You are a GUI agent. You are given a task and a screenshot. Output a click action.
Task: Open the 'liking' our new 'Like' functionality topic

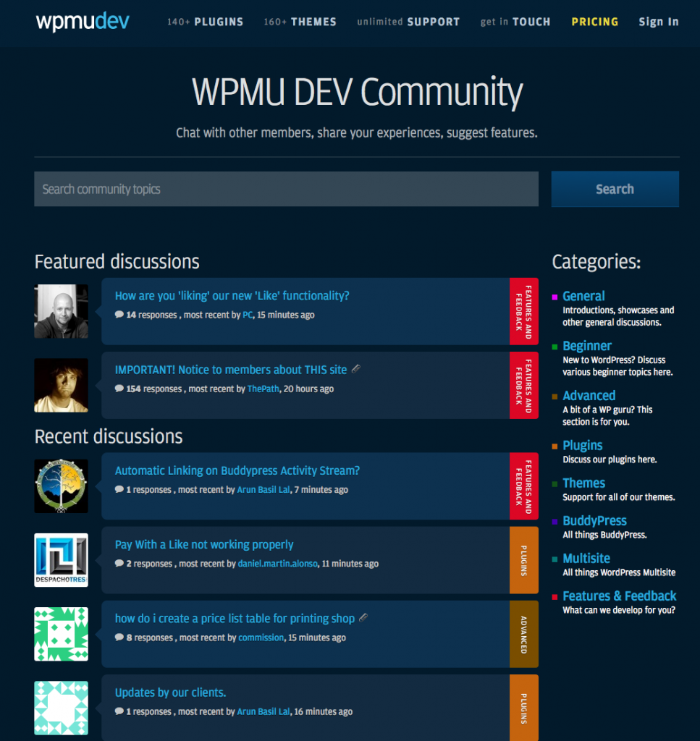(232, 296)
